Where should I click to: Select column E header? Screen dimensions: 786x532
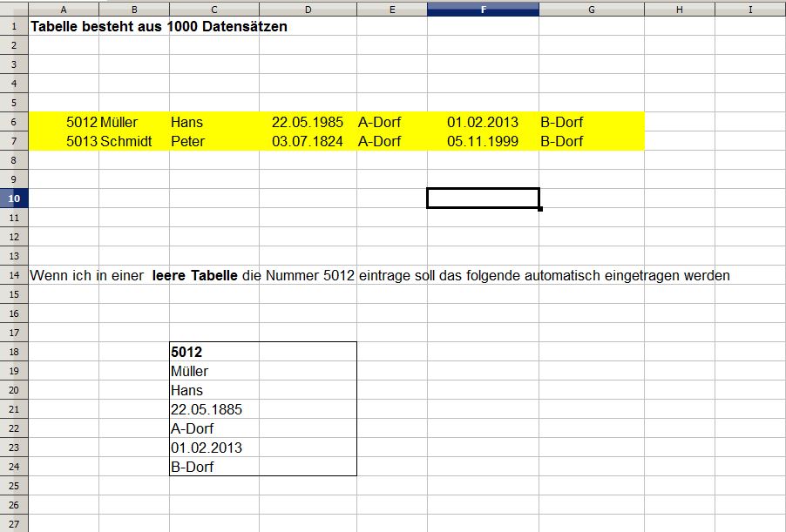click(392, 10)
